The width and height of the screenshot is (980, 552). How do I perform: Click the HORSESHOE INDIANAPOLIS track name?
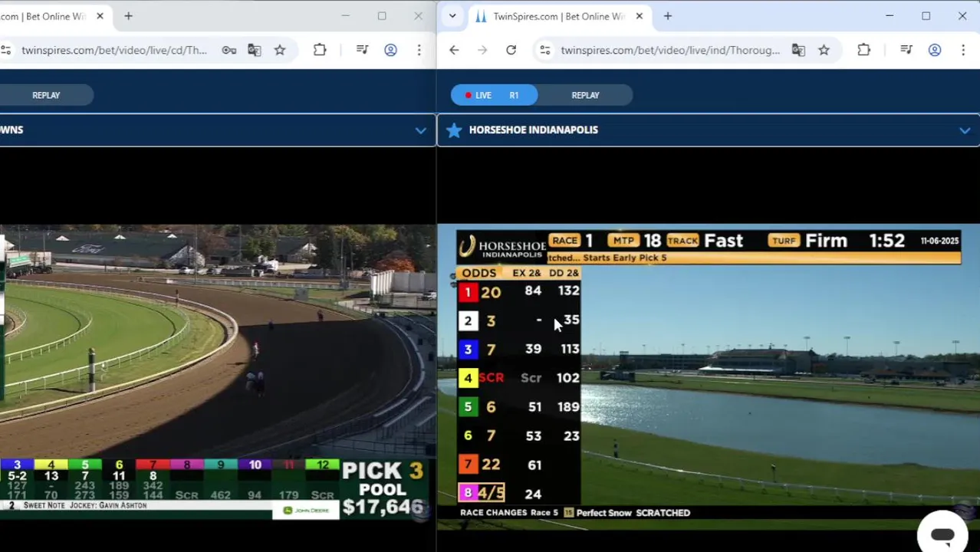coord(533,130)
